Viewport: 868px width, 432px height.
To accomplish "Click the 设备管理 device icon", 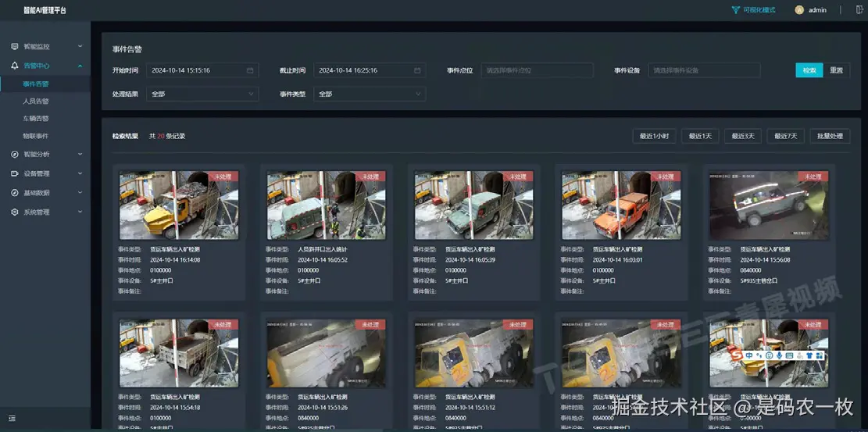I will tap(15, 173).
